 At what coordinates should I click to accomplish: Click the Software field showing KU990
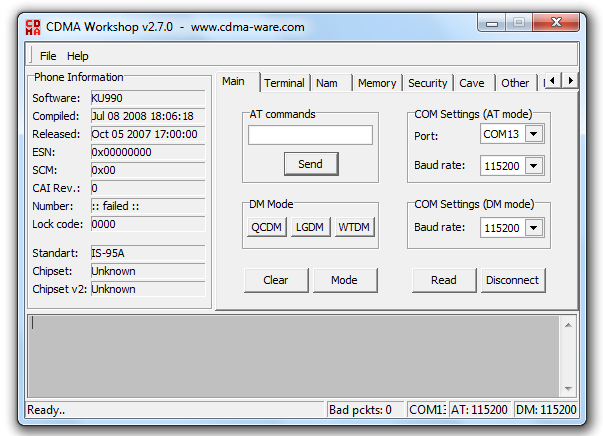[148, 98]
